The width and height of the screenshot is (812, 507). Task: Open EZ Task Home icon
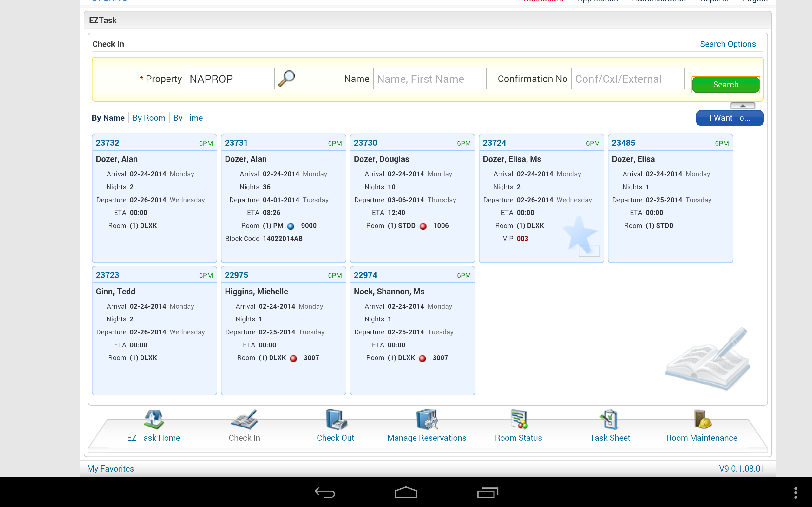click(x=154, y=420)
